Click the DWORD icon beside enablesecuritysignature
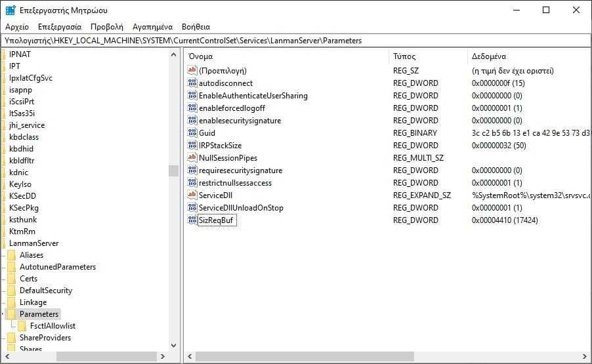 tap(192, 120)
